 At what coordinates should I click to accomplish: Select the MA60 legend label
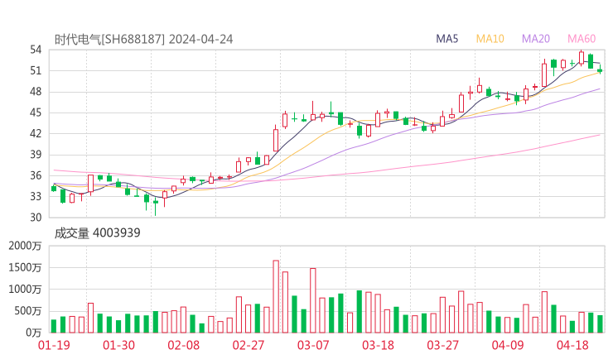pos(582,39)
